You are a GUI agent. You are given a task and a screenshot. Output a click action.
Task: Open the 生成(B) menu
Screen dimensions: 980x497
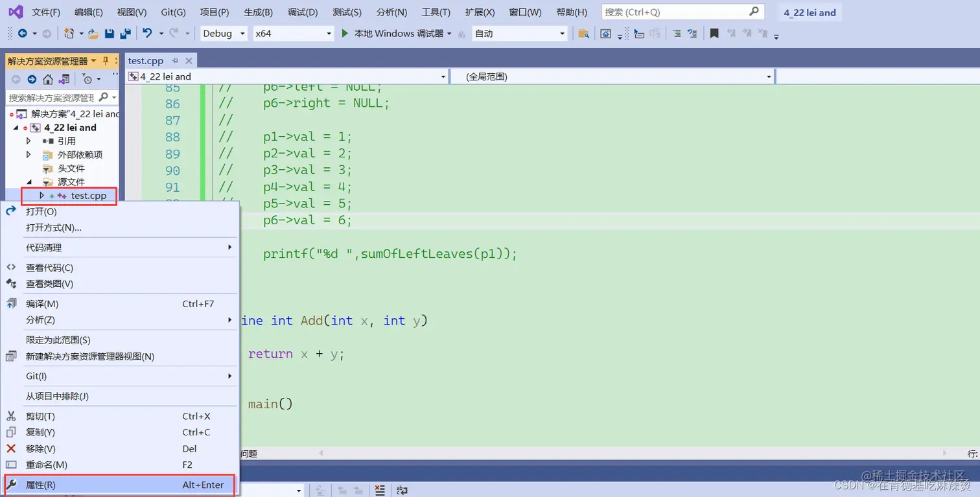tap(258, 12)
